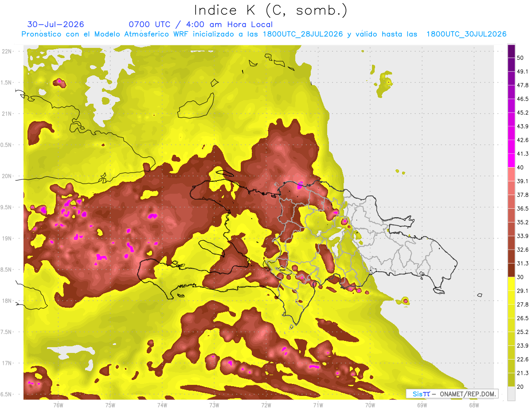Select the date label '30-Jul-2026'
The height and width of the screenshot is (411, 532).
[56, 24]
